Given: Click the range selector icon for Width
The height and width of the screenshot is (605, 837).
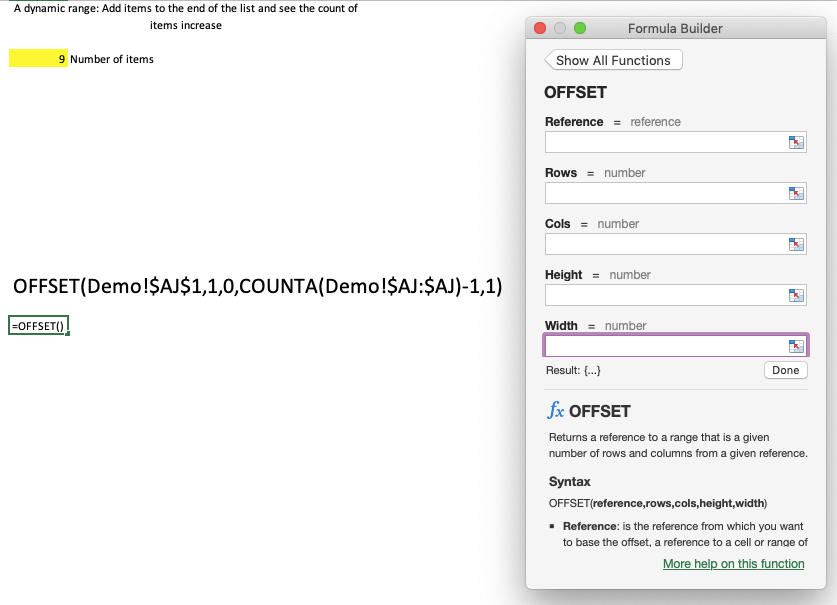Looking at the screenshot, I should (796, 346).
